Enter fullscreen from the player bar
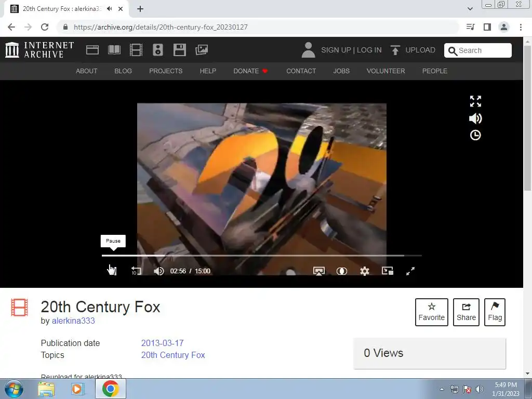Viewport: 532px width, 399px height. point(410,271)
